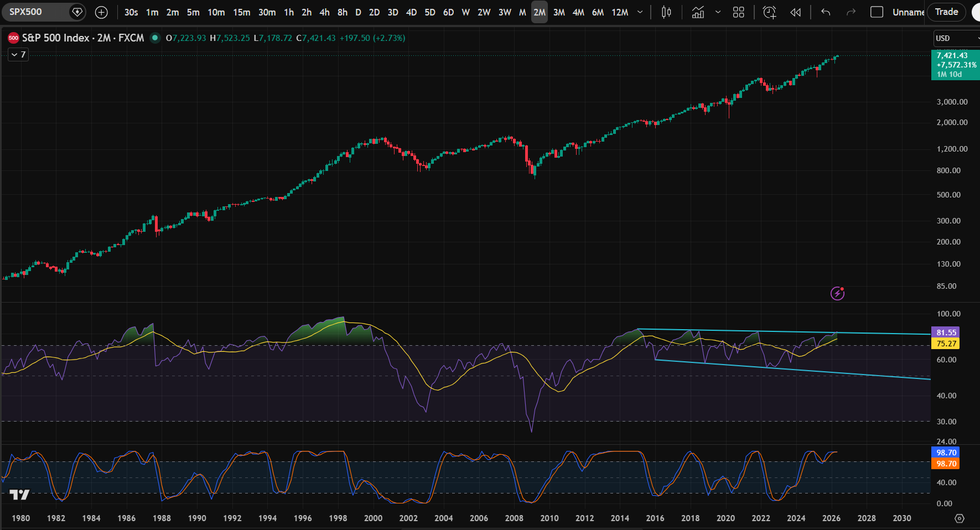This screenshot has height=530, width=980.
Task: Choose the 3D interval
Action: 393,12
